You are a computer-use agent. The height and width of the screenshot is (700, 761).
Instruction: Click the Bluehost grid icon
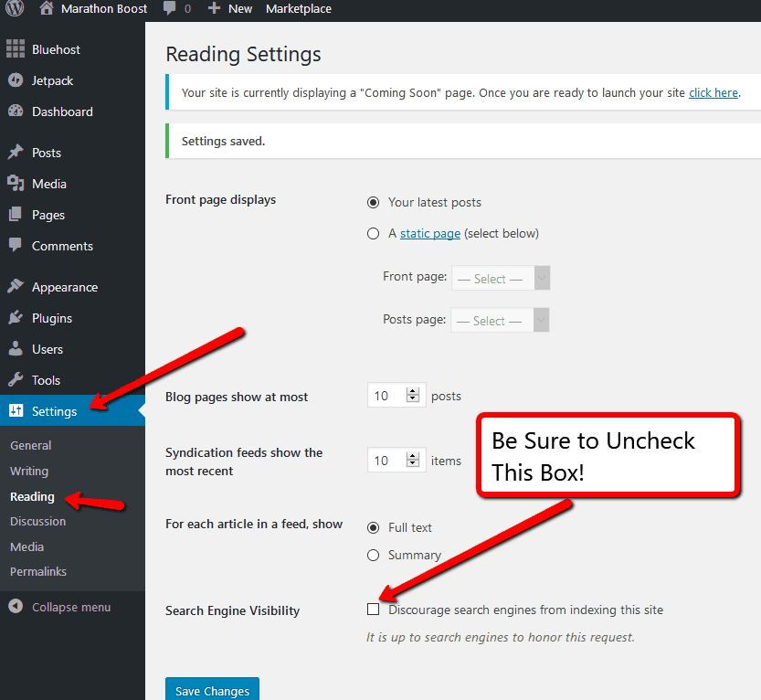point(16,48)
